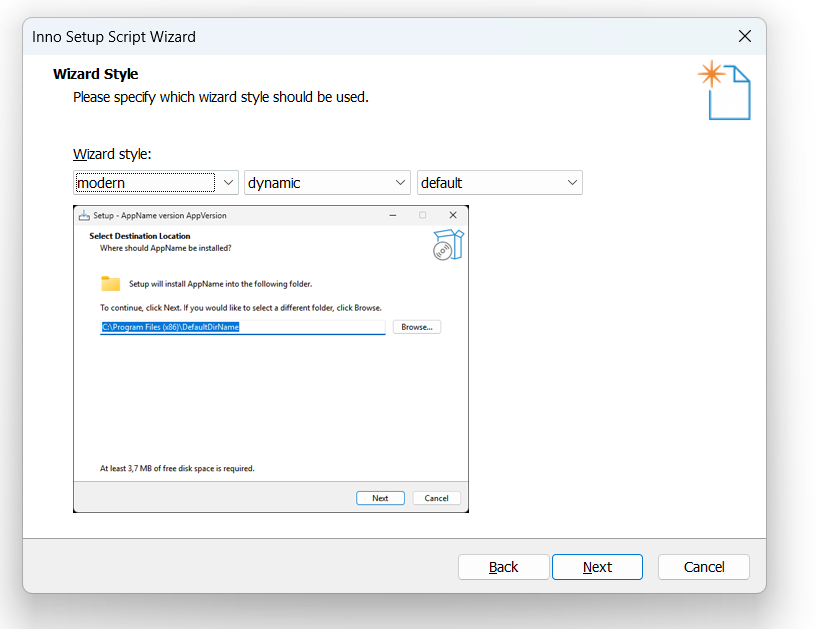The image size is (816, 629).
Task: Click the 'To continue, click Next' instruction
Action: (x=240, y=308)
